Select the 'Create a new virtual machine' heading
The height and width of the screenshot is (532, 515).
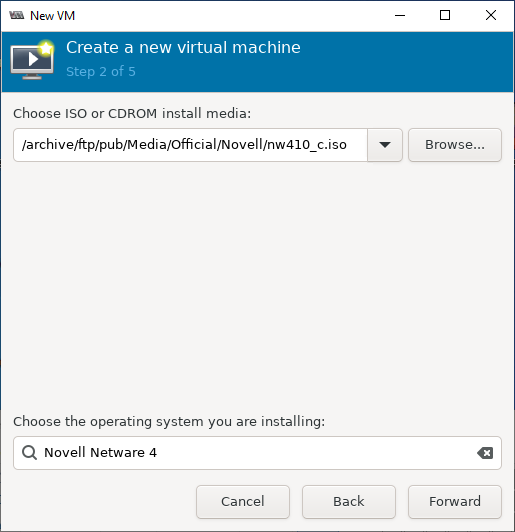point(183,48)
